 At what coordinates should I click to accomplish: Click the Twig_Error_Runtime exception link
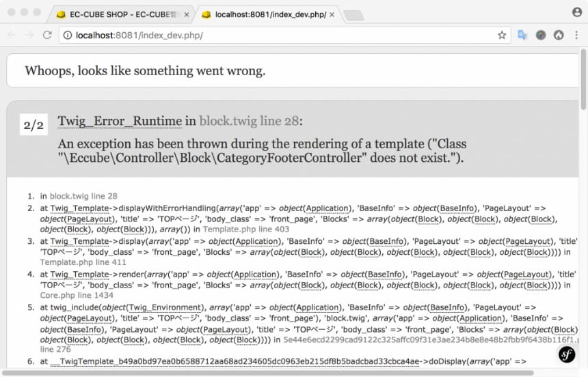tap(120, 121)
